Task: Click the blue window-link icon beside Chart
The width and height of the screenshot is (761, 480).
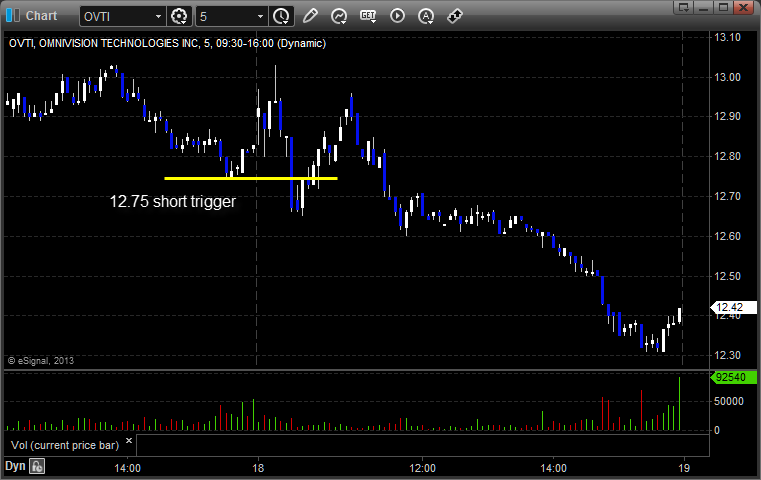Action: pyautogui.click(x=13, y=16)
